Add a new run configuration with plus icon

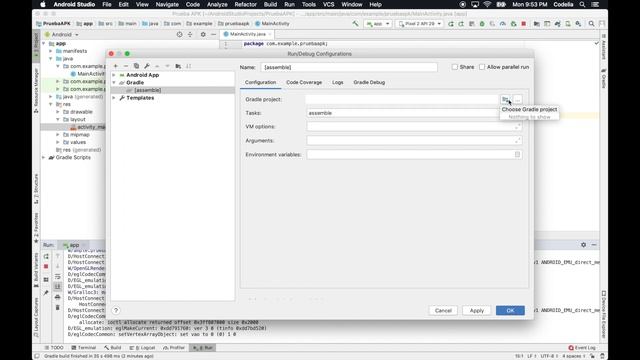tap(116, 66)
